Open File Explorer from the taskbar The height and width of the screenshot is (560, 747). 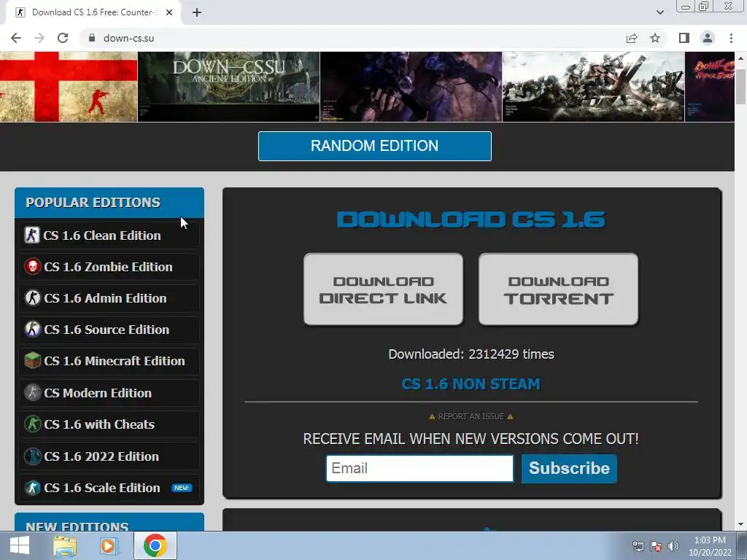pos(65,545)
